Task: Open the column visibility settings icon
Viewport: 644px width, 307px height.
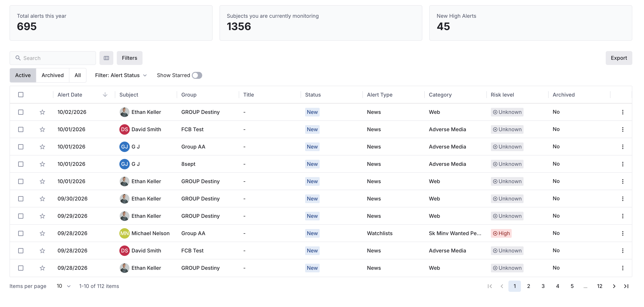Action: (x=106, y=58)
